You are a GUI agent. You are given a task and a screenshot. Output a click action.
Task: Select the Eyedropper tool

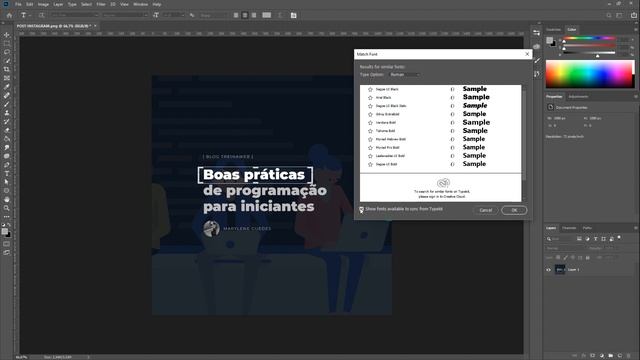pyautogui.click(x=7, y=87)
